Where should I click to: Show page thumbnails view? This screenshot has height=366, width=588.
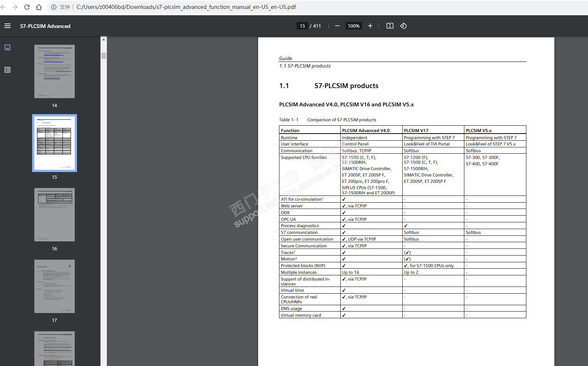pos(7,47)
